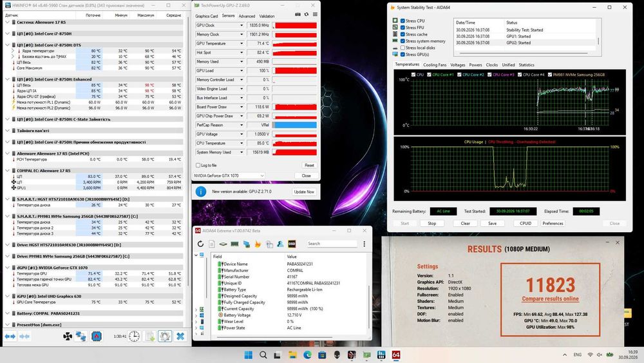Switch to the Validation tab in GPU-Z
The height and width of the screenshot is (363, 644).
tap(267, 16)
